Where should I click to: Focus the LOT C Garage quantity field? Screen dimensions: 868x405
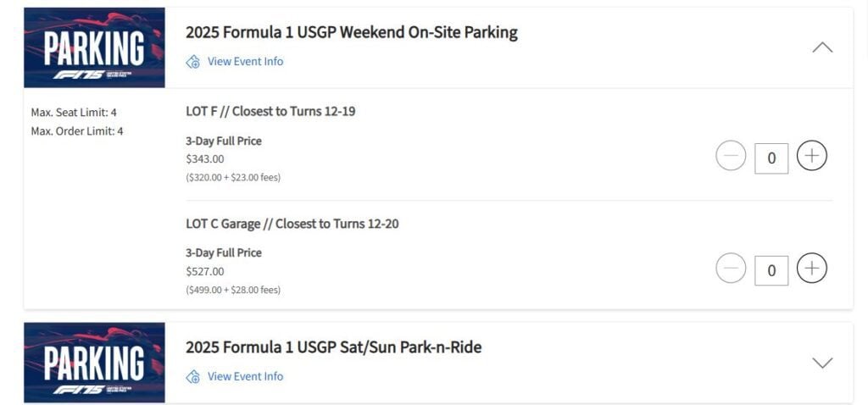click(771, 270)
